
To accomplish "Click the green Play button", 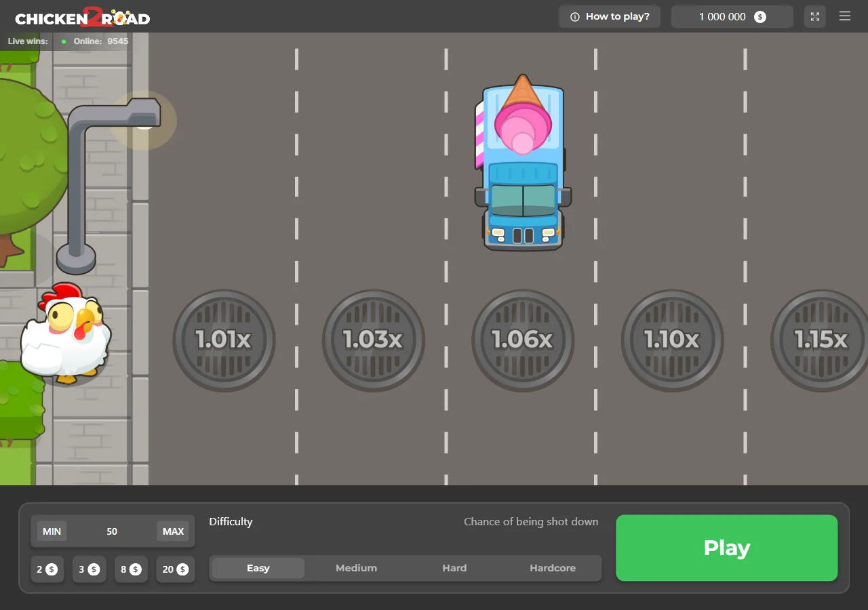I will pyautogui.click(x=726, y=548).
